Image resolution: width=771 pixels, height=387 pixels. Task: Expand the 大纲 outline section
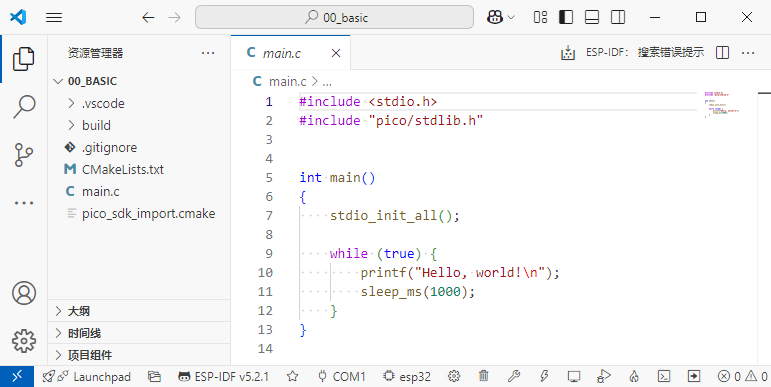tap(139, 311)
